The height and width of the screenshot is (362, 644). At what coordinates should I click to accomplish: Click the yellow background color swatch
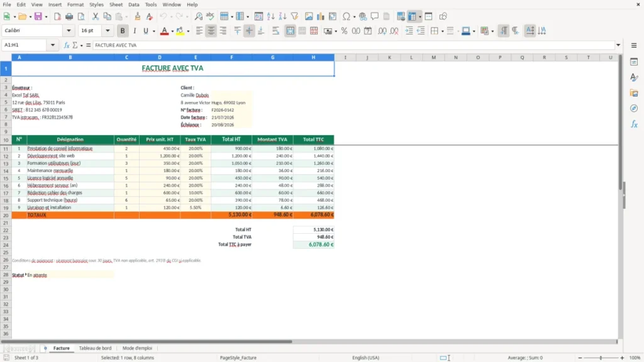[180, 31]
